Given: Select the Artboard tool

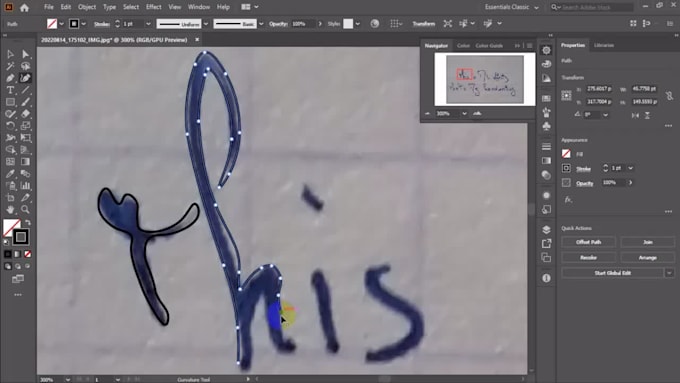Looking at the screenshot, I should 10,198.
